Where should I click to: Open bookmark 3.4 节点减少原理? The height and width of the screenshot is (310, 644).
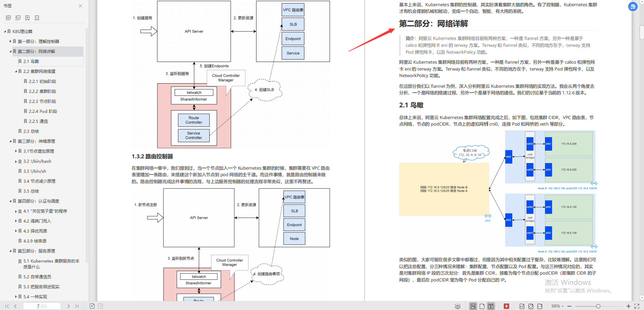(x=39, y=181)
